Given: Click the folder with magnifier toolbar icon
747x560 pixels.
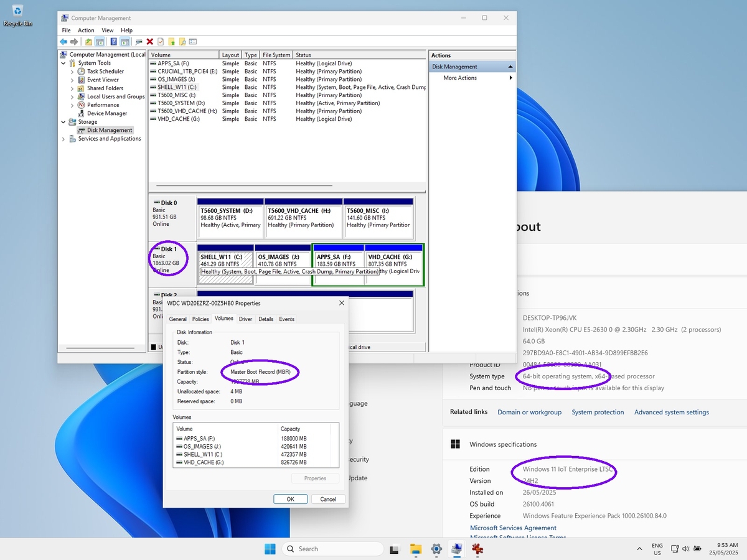Looking at the screenshot, I should 182,42.
